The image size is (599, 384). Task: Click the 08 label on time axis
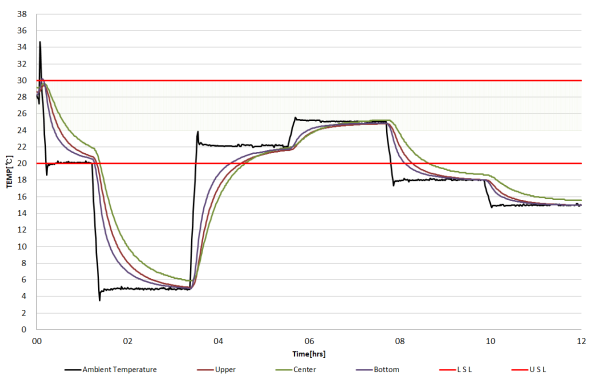[x=400, y=341]
